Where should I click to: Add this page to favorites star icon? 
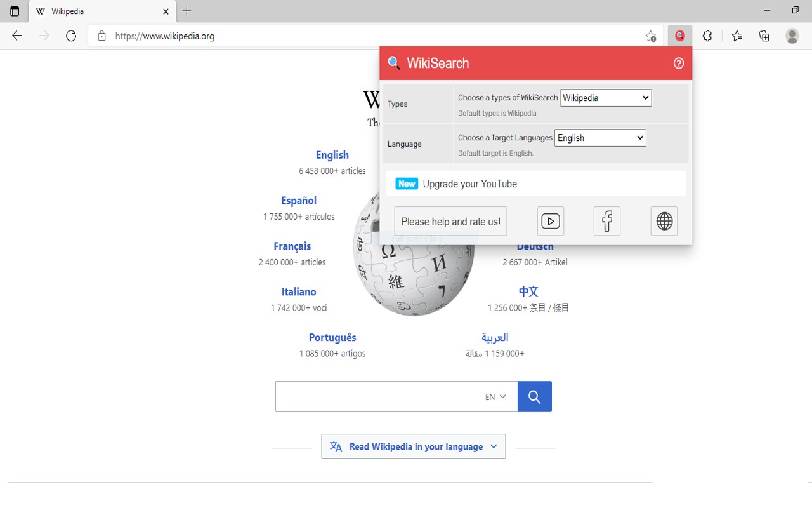click(x=651, y=36)
